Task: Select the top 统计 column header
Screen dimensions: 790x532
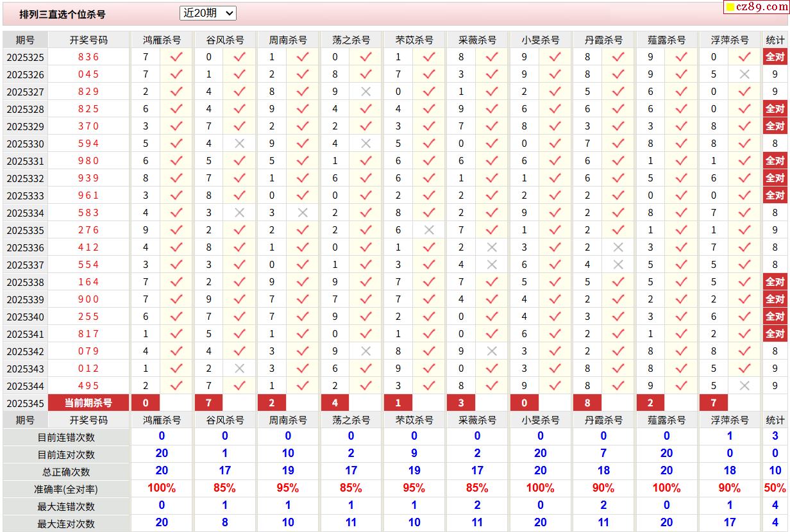Action: [x=775, y=40]
